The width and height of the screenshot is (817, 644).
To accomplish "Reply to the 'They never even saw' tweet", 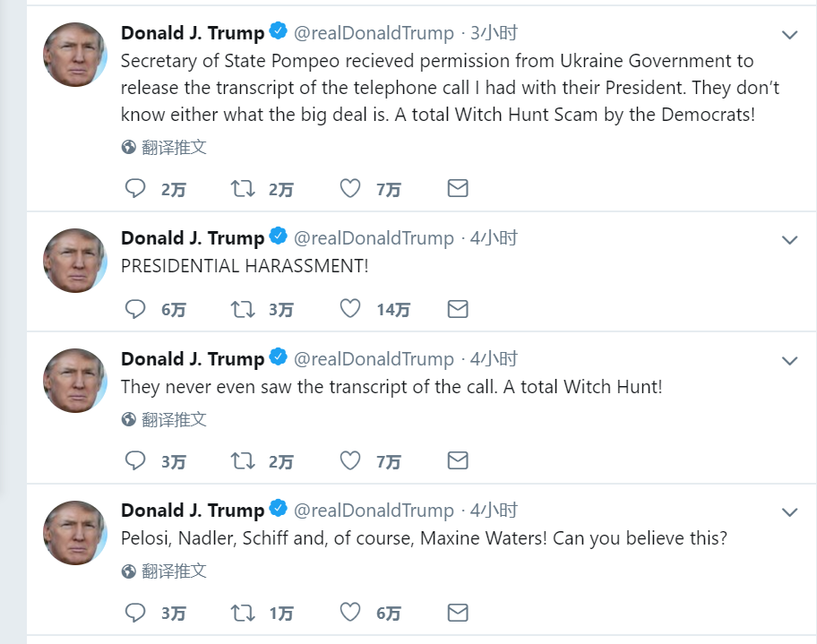I will [135, 460].
